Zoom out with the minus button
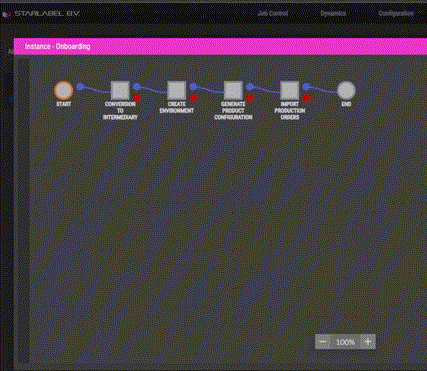 coord(323,342)
